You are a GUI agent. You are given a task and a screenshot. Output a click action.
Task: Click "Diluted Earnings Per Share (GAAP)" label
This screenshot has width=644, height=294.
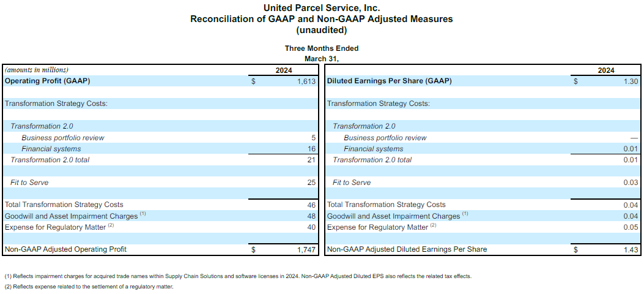point(390,81)
